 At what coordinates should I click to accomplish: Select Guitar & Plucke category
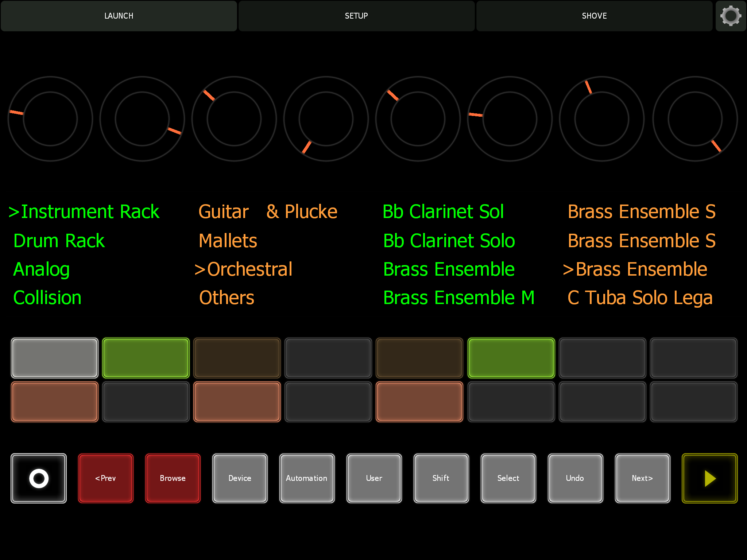click(x=268, y=212)
